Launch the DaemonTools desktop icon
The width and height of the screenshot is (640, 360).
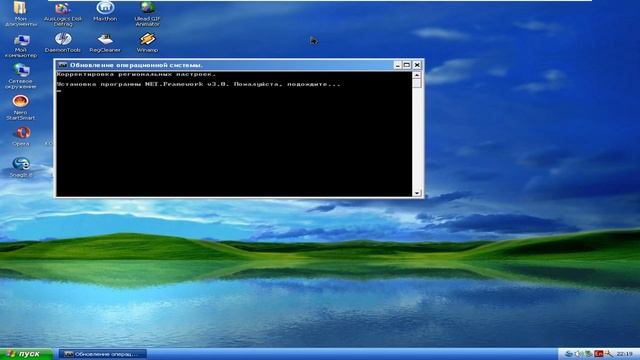pos(63,42)
